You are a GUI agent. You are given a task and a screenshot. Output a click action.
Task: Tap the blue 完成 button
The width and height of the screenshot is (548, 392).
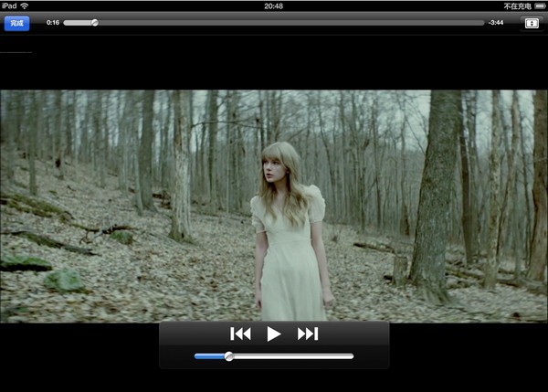click(16, 23)
